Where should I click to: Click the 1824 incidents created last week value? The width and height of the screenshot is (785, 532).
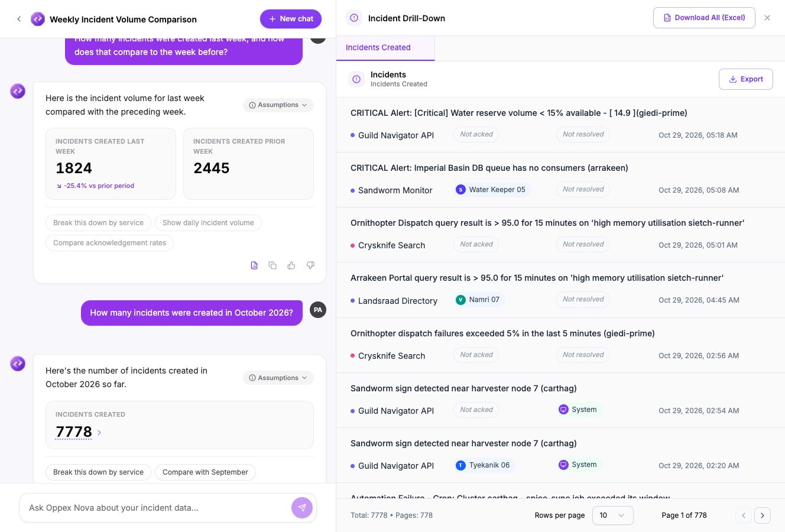(x=74, y=168)
